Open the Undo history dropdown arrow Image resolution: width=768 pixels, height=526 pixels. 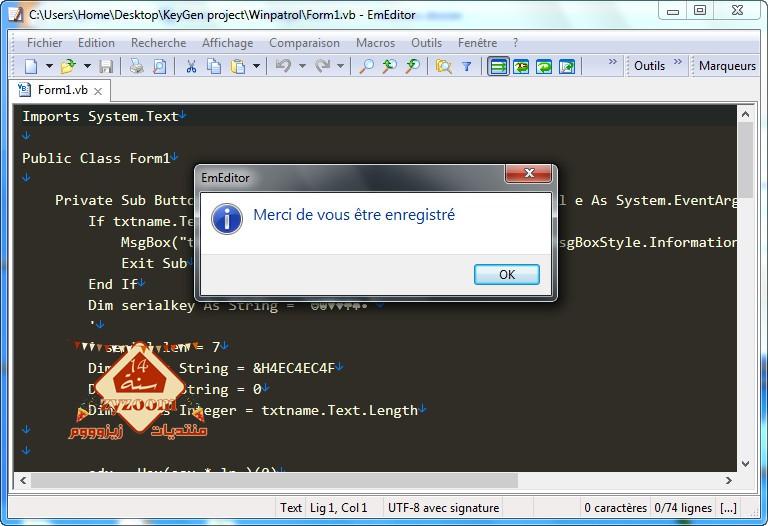tap(302, 66)
